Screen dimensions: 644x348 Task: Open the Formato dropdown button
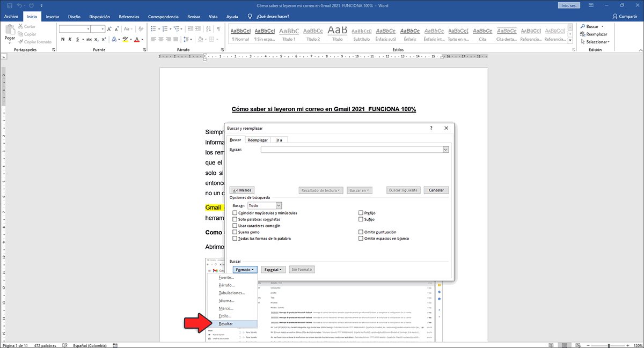pyautogui.click(x=245, y=269)
